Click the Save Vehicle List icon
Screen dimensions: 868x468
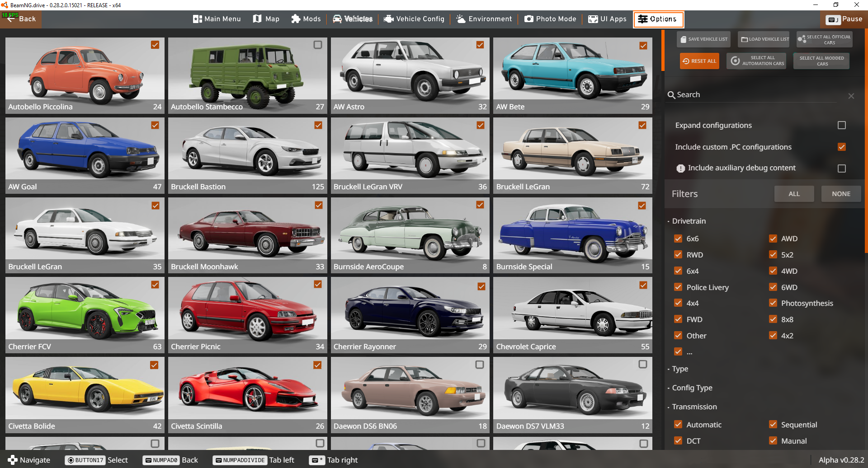click(684, 39)
